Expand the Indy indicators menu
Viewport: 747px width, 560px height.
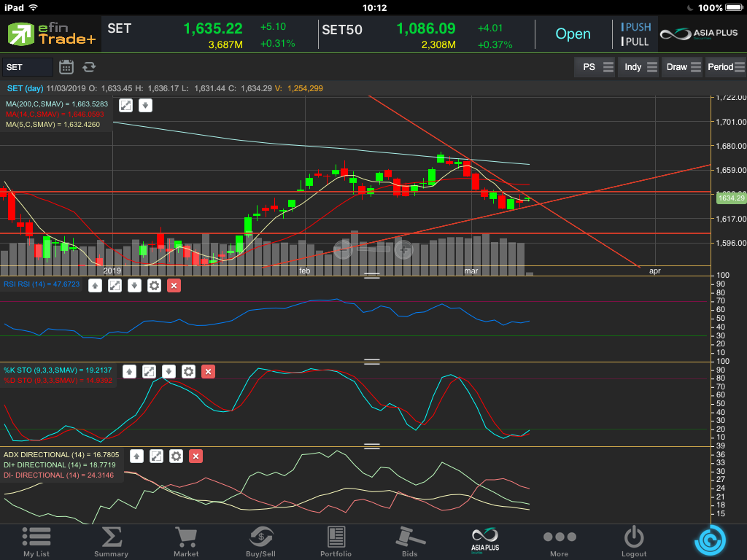click(x=638, y=67)
